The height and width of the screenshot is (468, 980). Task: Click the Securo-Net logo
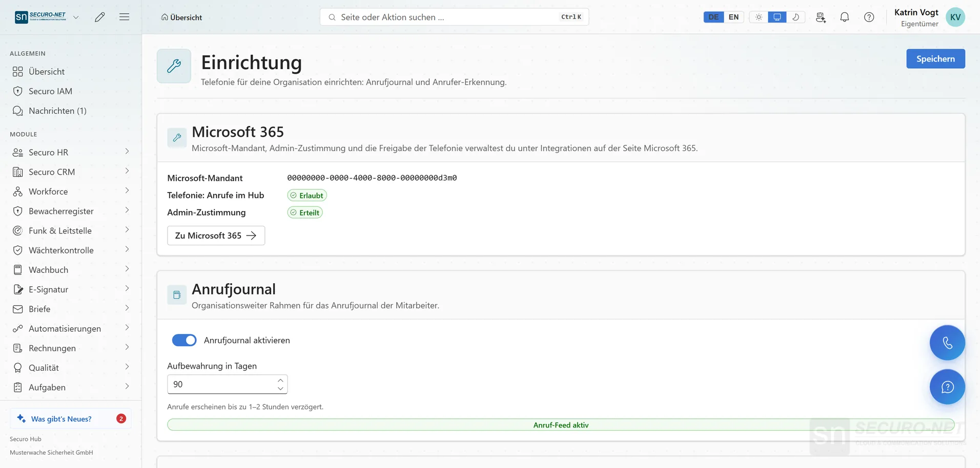click(40, 17)
